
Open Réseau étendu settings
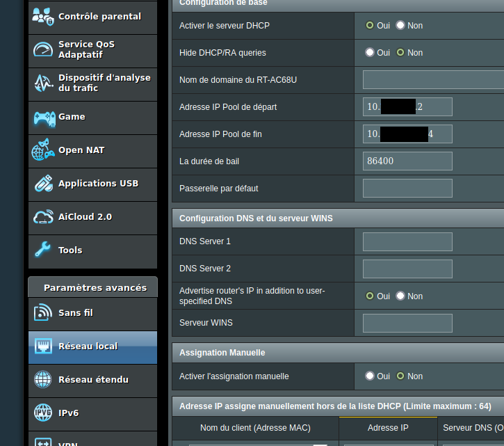pos(92,381)
